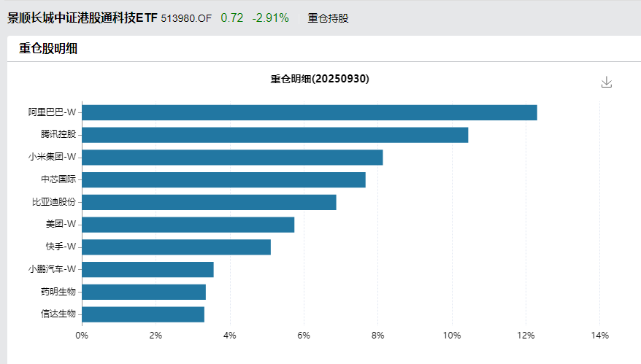Select the 美团-W bar
This screenshot has width=641, height=364.
tap(188, 225)
